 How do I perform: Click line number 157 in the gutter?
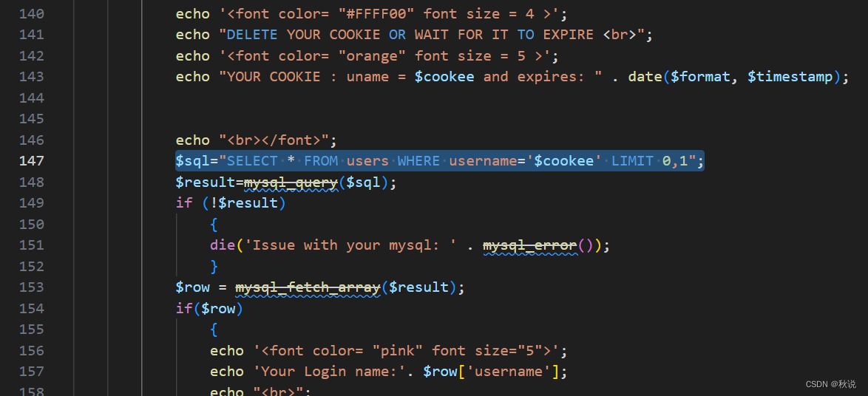pos(32,372)
